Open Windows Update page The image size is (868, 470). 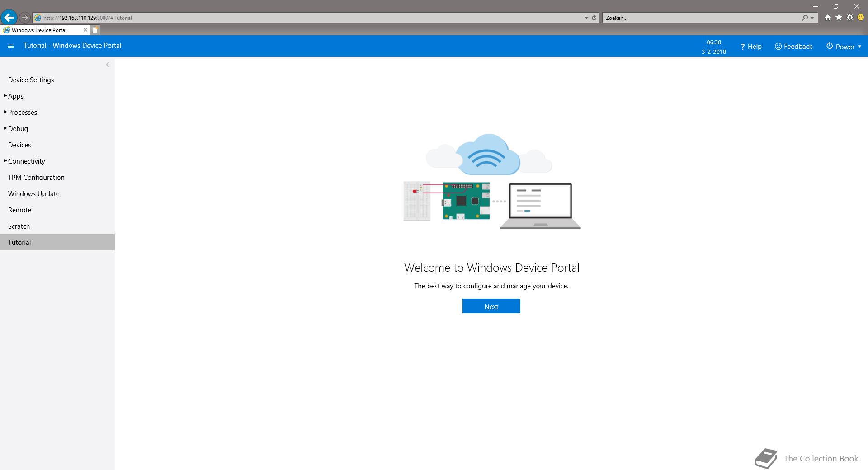tap(33, 194)
